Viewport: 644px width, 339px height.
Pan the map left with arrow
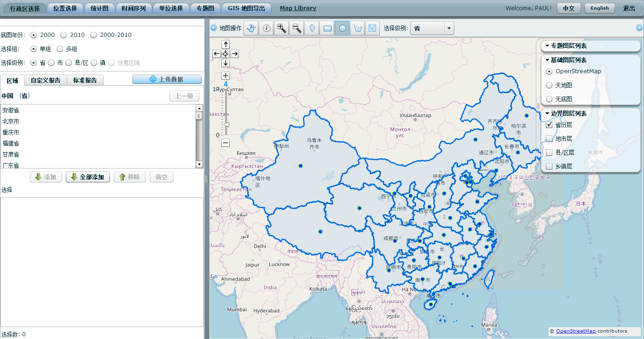click(216, 54)
